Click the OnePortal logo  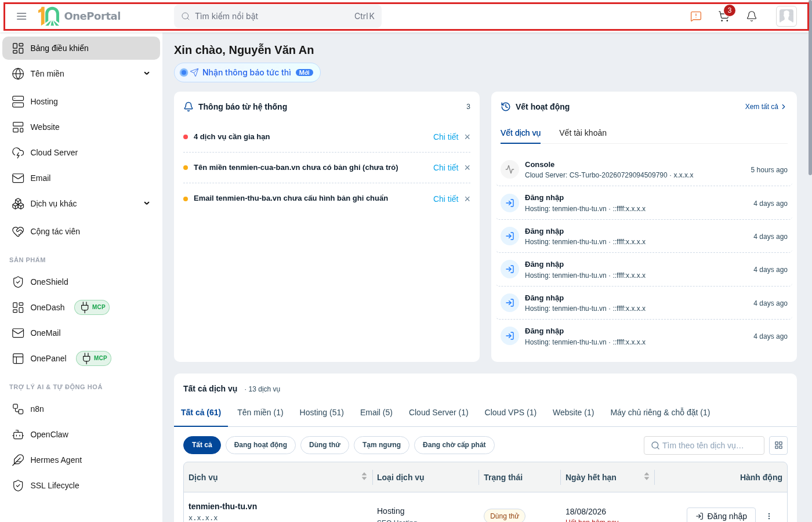(79, 16)
